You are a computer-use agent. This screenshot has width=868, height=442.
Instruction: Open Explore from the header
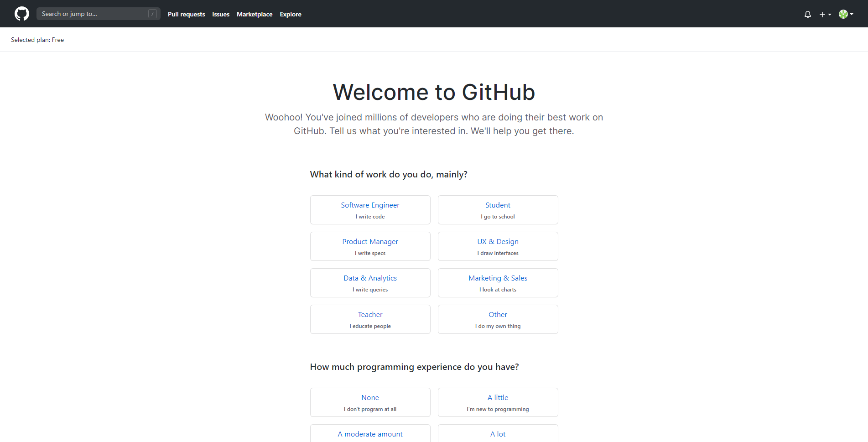click(x=291, y=14)
